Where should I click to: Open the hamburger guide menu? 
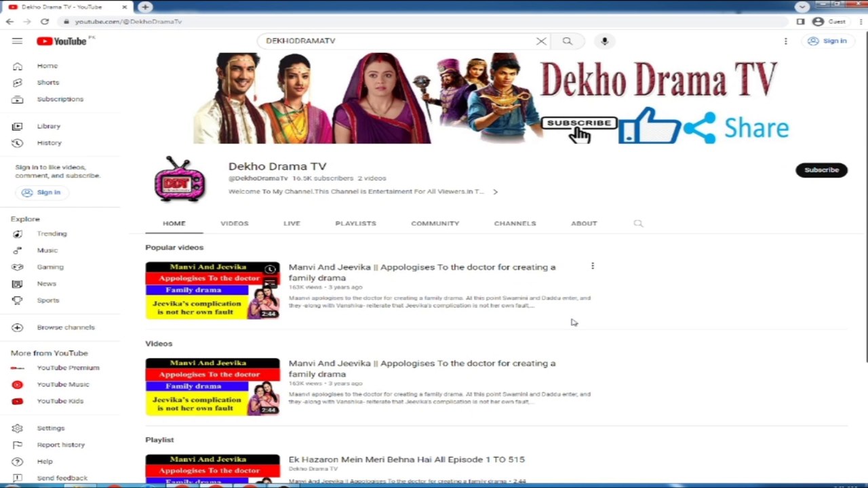click(x=17, y=41)
